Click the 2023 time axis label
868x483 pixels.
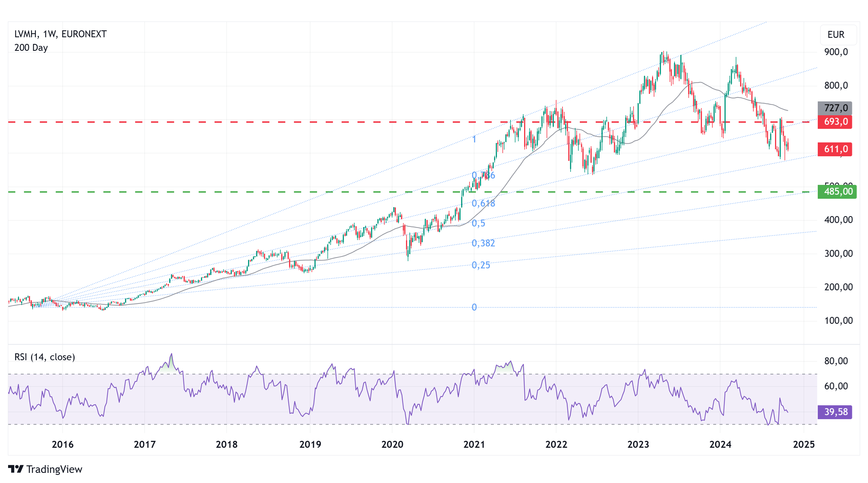(x=638, y=444)
